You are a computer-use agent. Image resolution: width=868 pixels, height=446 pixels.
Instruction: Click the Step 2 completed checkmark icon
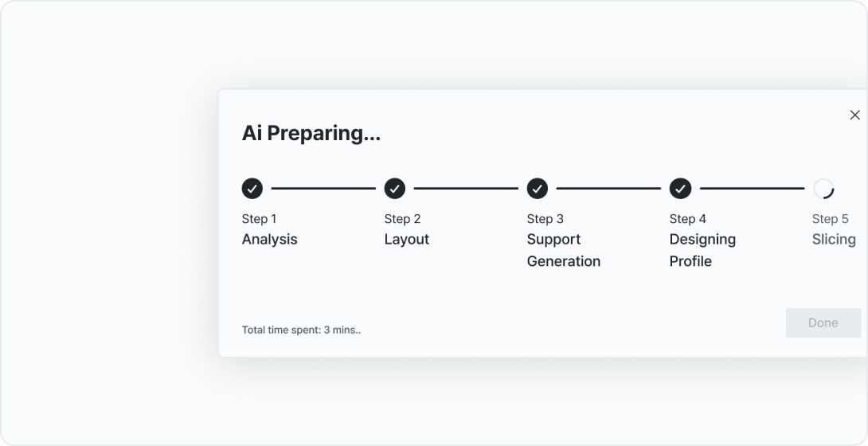pos(395,189)
